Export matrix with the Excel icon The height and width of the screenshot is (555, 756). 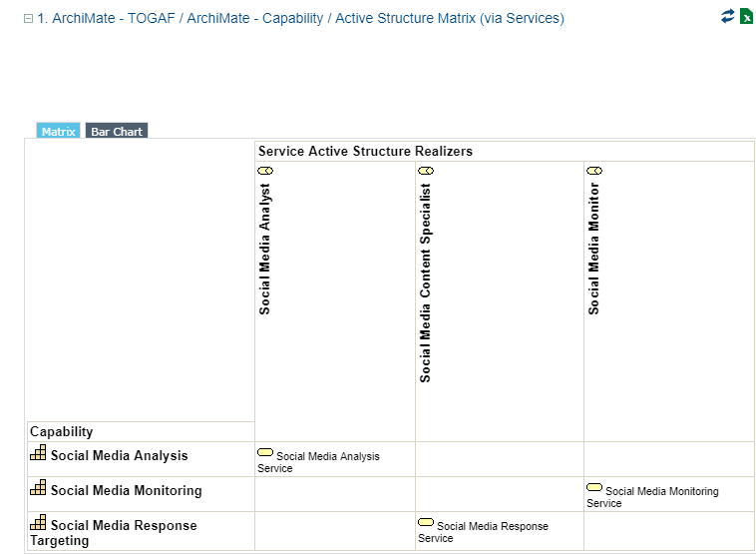tap(746, 16)
